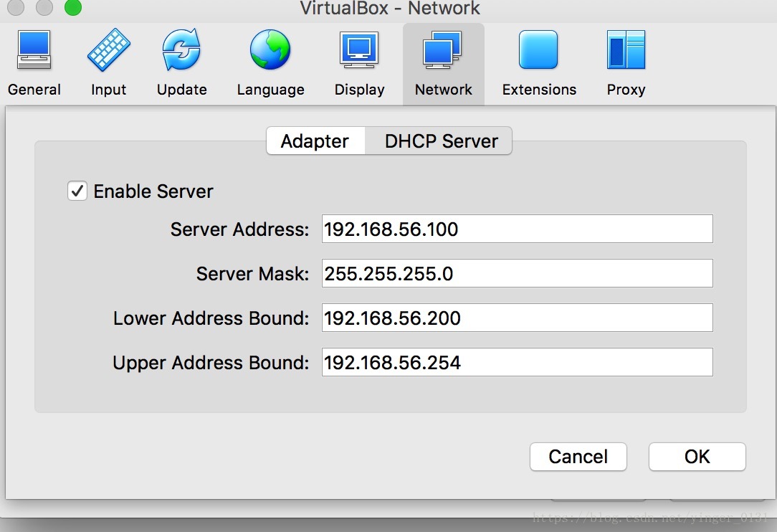The width and height of the screenshot is (777, 532).
Task: Click the "Lower Address Bound:" label
Action: [211, 318]
